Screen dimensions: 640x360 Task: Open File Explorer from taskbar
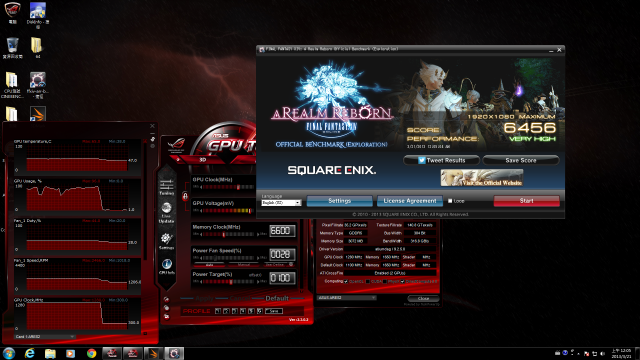click(50, 353)
